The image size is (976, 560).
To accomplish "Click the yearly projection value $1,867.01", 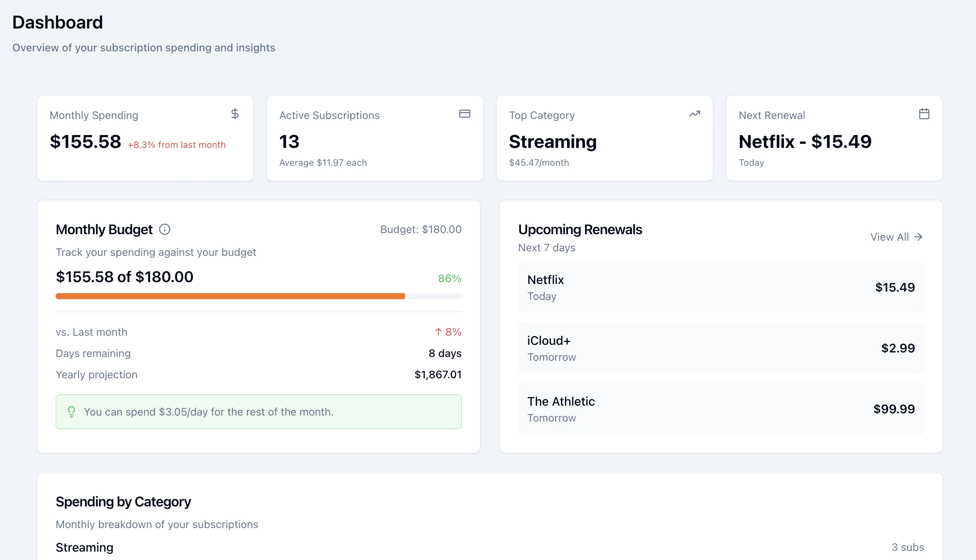I will [438, 374].
